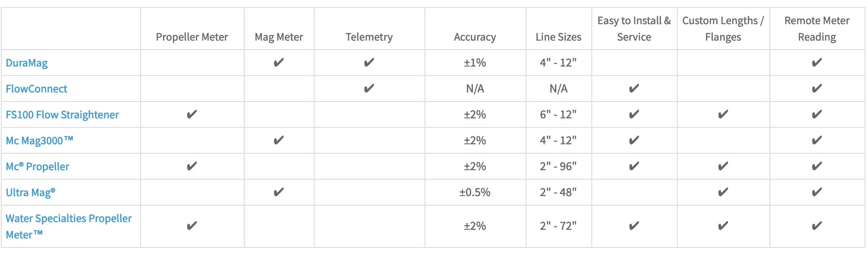Click FlowConnect's Telemetry checkmark
868x254 pixels.
pyautogui.click(x=369, y=89)
